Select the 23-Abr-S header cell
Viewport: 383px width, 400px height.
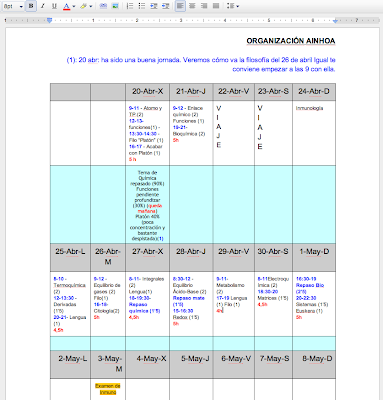[x=273, y=92]
